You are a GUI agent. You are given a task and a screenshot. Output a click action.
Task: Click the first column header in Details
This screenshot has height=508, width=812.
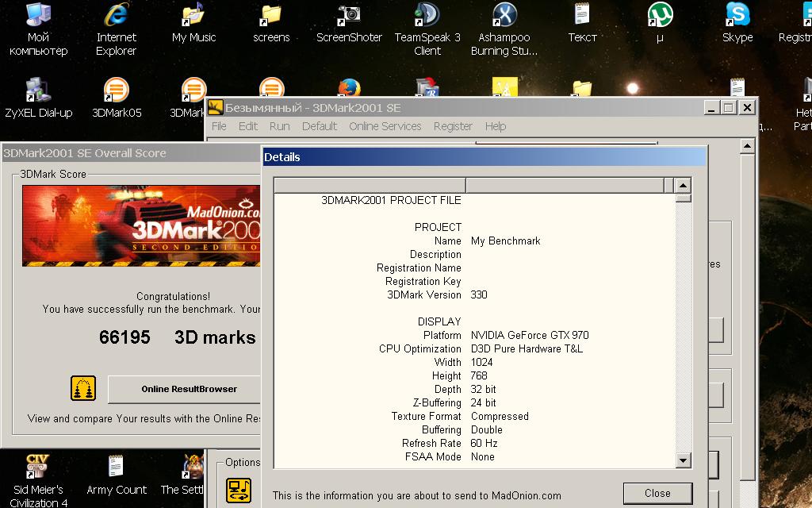[x=370, y=186]
